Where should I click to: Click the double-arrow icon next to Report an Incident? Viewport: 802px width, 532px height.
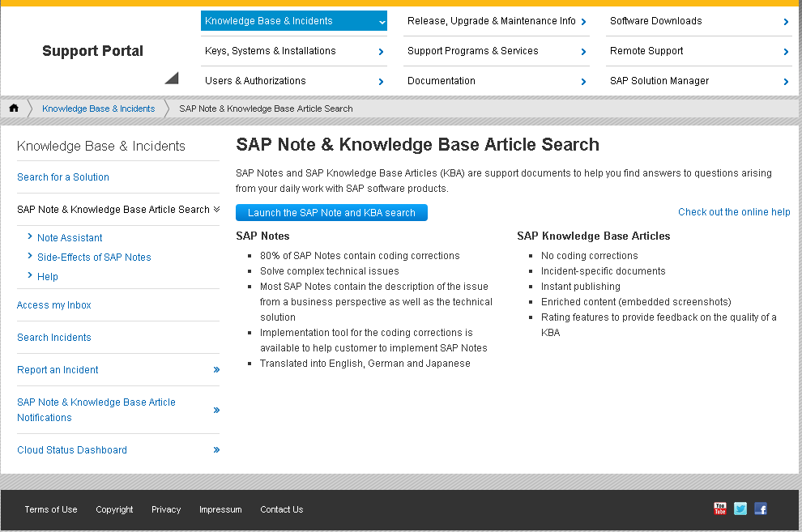[216, 370]
